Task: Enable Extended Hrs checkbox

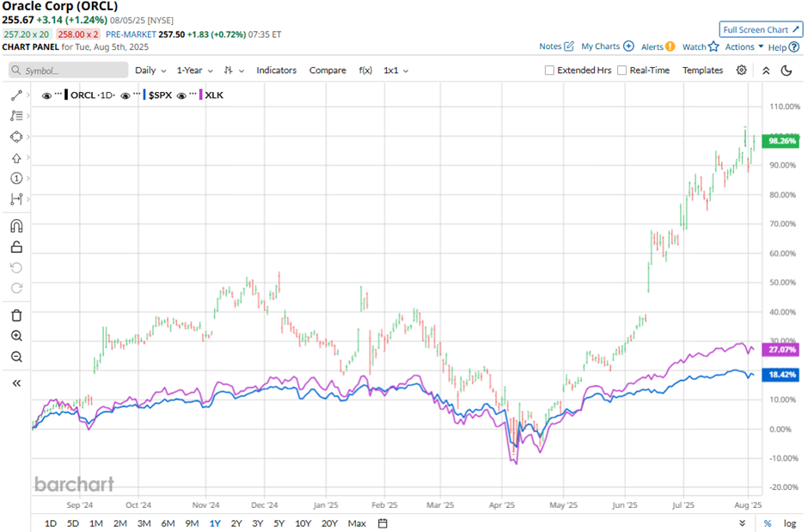Action: [x=549, y=70]
